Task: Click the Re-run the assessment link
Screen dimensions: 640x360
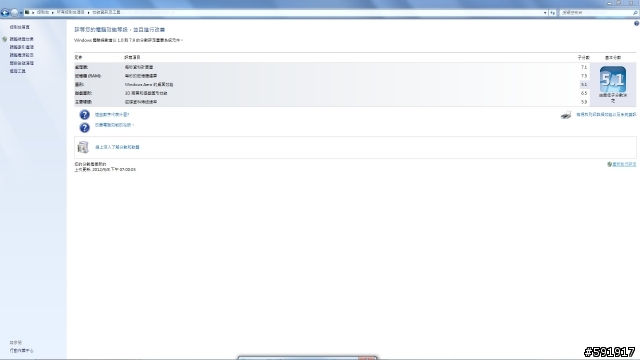Action: click(624, 164)
